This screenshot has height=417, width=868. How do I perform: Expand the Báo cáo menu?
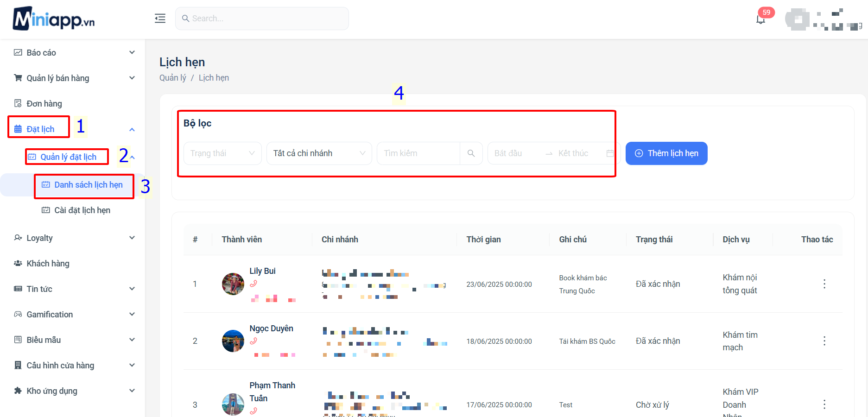pos(74,52)
